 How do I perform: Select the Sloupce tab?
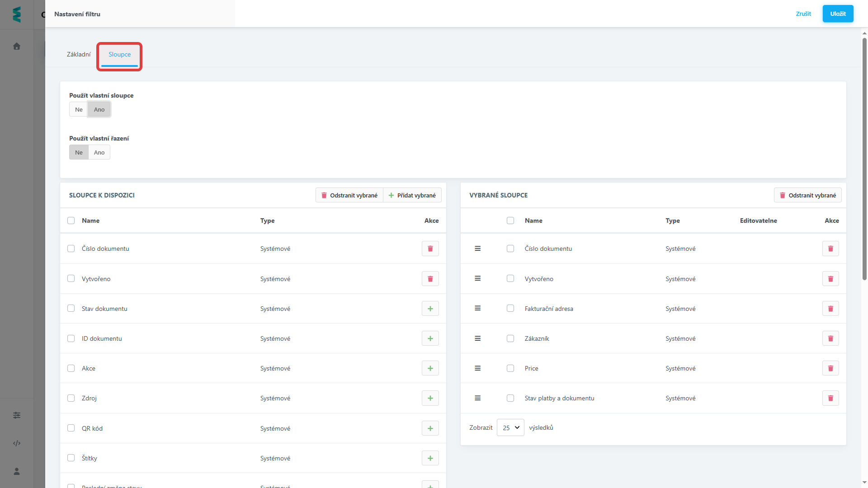click(x=119, y=54)
